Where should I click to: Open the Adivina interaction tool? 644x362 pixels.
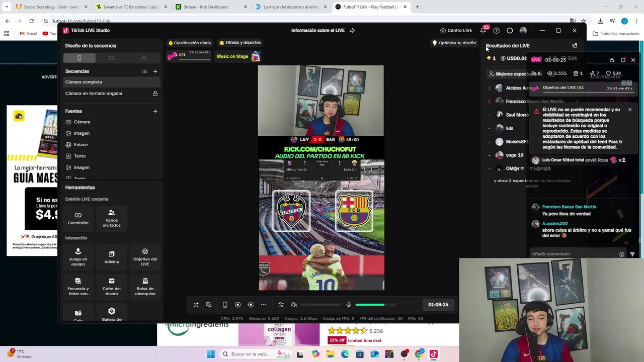pos(112,257)
